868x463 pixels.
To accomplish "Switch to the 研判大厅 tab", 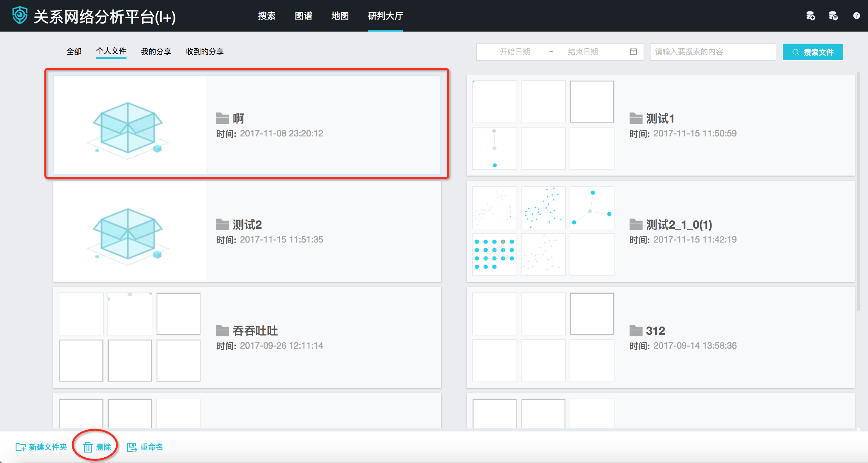I will [x=385, y=16].
